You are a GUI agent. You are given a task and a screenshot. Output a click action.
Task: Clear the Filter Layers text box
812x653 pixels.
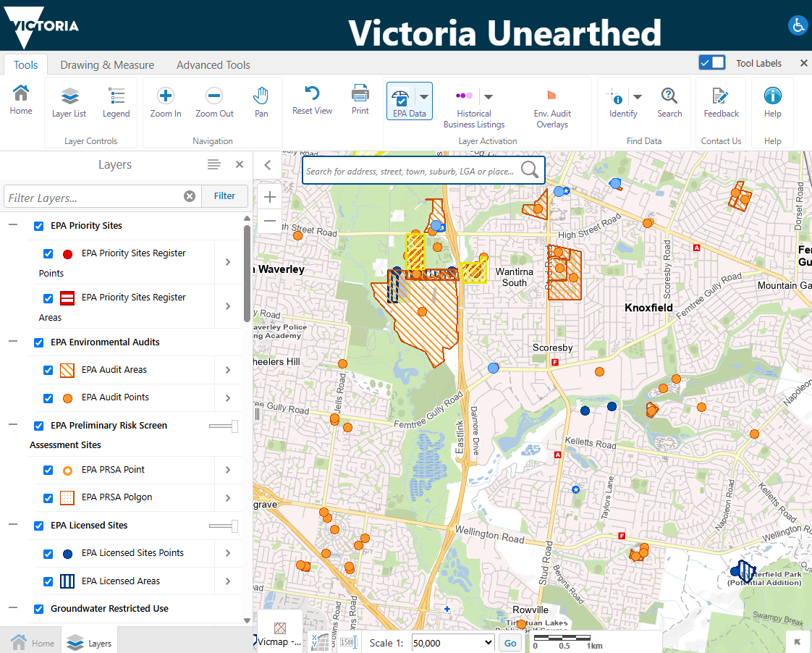tap(190, 196)
